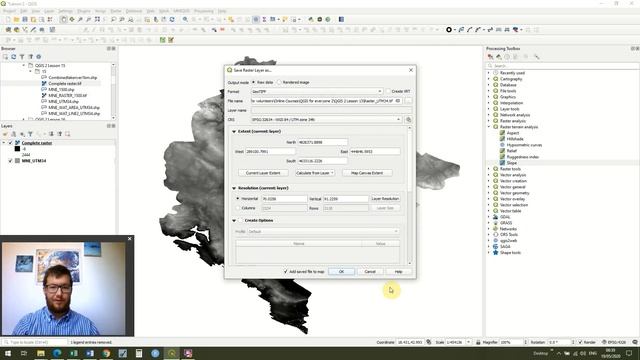Viewport: 640px width, 360px height.
Task: Collapse the Raster terrain analysis group
Action: (489, 127)
